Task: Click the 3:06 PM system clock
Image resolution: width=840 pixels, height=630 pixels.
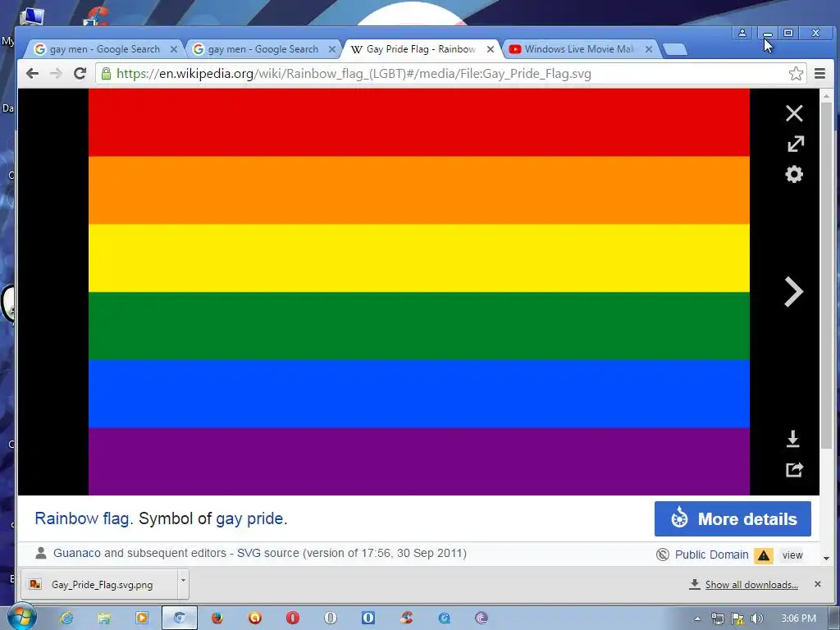Action: pyautogui.click(x=798, y=619)
